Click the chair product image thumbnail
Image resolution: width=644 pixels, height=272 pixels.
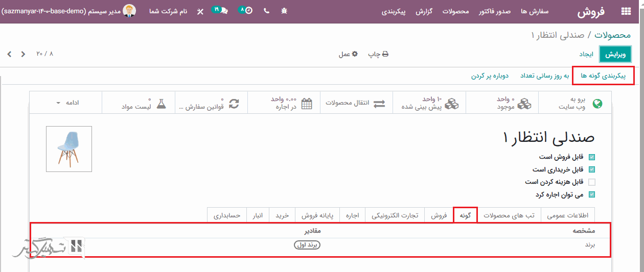tap(69, 149)
